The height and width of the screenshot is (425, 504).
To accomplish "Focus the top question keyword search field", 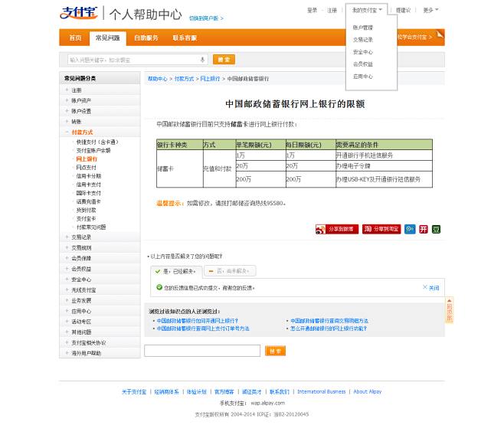I will [x=138, y=60].
